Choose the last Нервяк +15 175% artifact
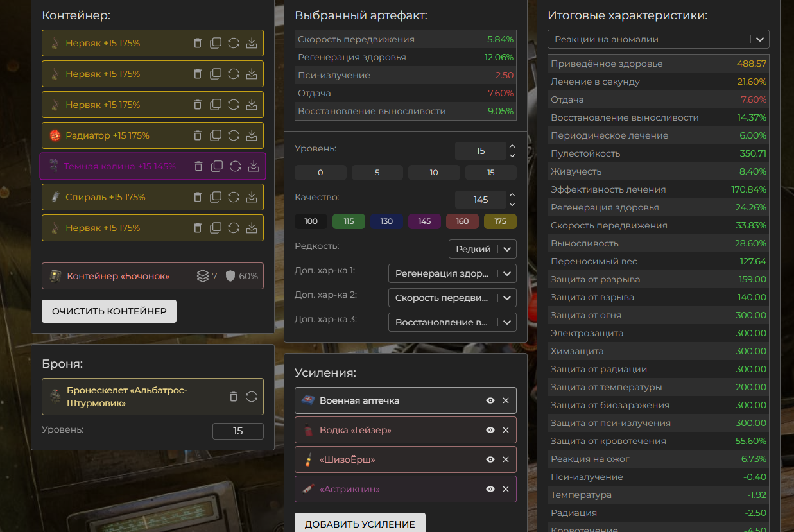794x532 pixels. 103,228
